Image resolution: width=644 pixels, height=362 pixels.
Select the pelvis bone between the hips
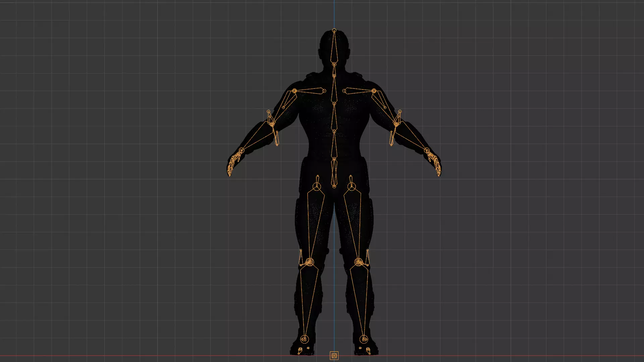pos(334,172)
